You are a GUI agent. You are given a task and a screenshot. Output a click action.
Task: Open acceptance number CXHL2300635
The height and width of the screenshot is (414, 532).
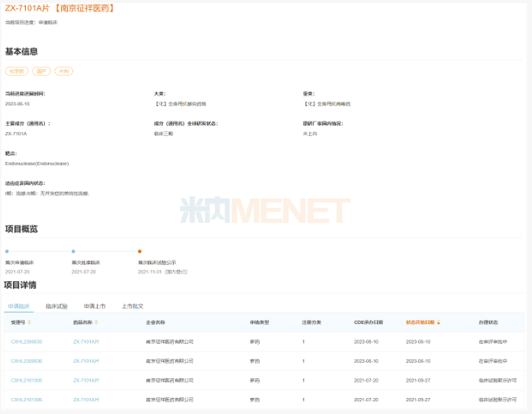pos(27,341)
